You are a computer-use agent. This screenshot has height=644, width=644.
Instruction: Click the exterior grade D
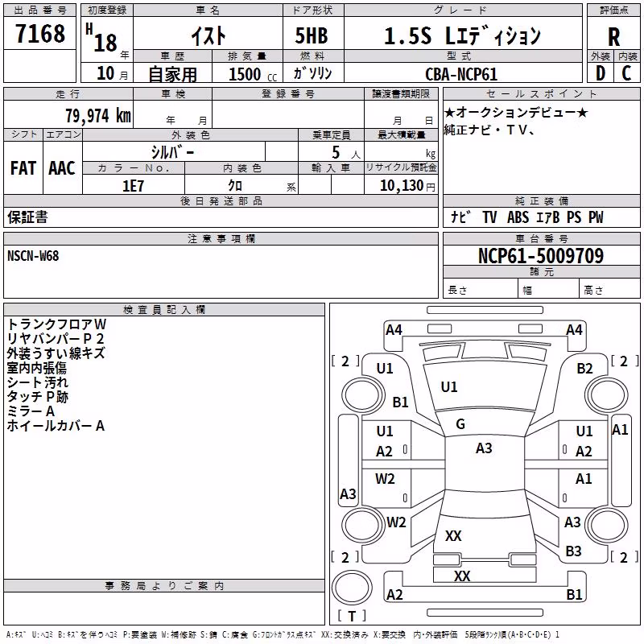click(601, 73)
